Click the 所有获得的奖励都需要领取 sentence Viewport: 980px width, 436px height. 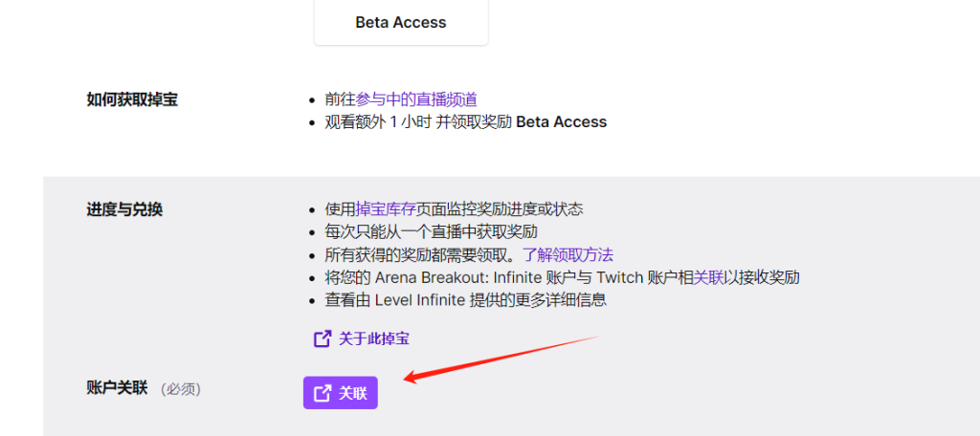(422, 255)
